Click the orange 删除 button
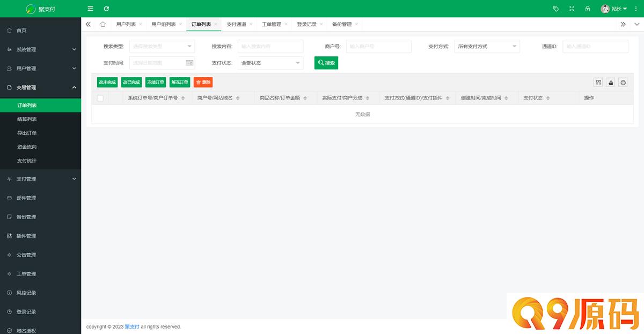The height and width of the screenshot is (334, 644). (x=203, y=82)
